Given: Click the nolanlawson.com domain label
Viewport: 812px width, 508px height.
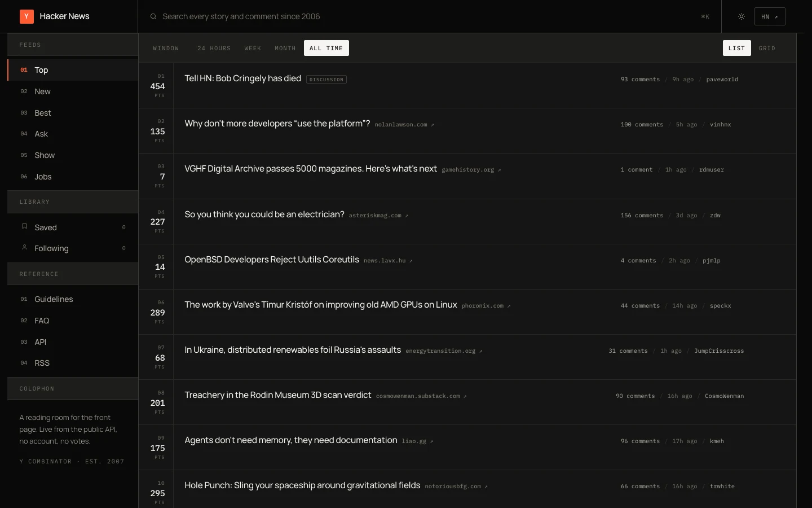Looking at the screenshot, I should (401, 125).
